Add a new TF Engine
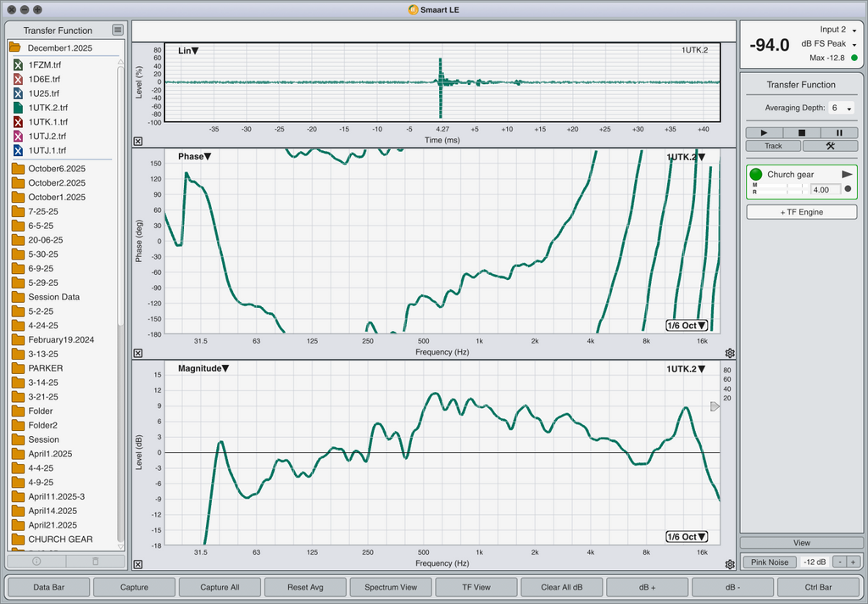 [802, 212]
